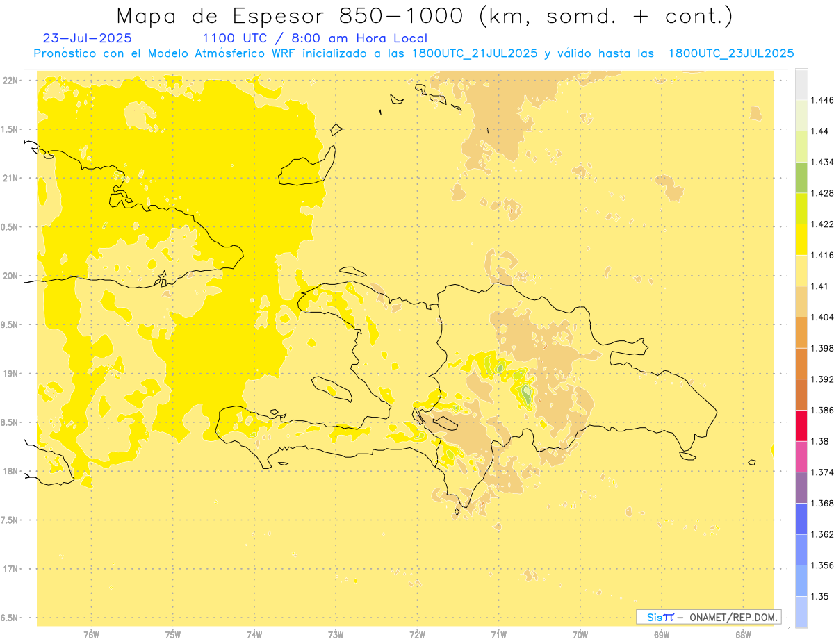Click longitude label '71W'
The height and width of the screenshot is (644, 834).
(x=498, y=635)
